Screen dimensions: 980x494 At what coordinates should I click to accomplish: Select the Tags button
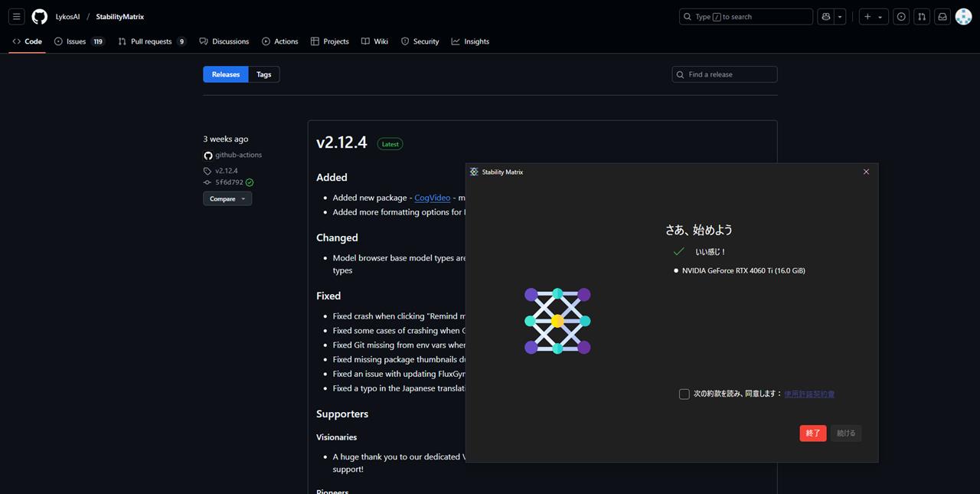pyautogui.click(x=264, y=74)
